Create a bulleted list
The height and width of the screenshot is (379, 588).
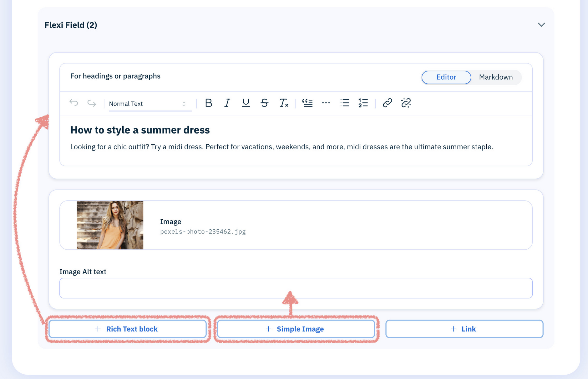click(x=344, y=103)
